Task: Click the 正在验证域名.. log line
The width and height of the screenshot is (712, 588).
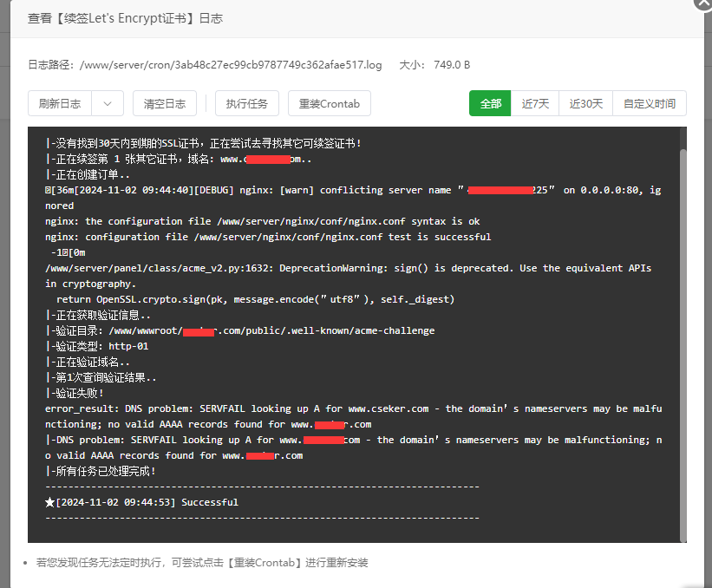Action: click(88, 363)
